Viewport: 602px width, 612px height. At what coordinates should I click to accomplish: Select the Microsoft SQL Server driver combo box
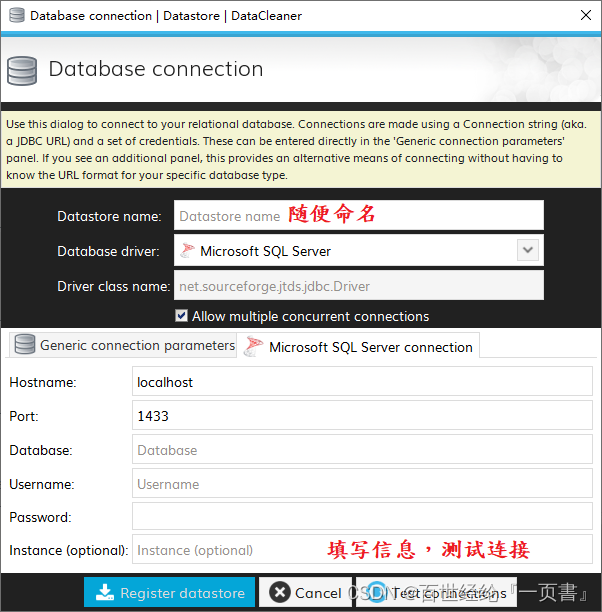(x=358, y=251)
